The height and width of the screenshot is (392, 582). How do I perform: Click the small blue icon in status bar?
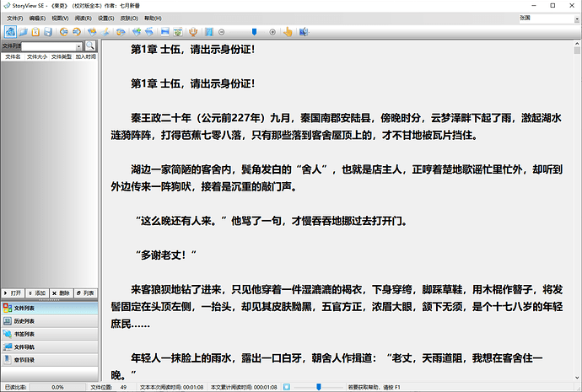tap(287, 387)
